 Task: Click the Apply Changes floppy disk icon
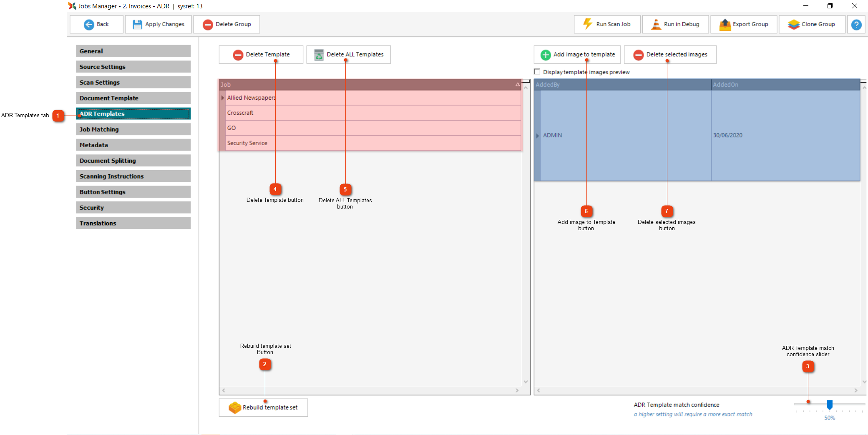(x=137, y=25)
